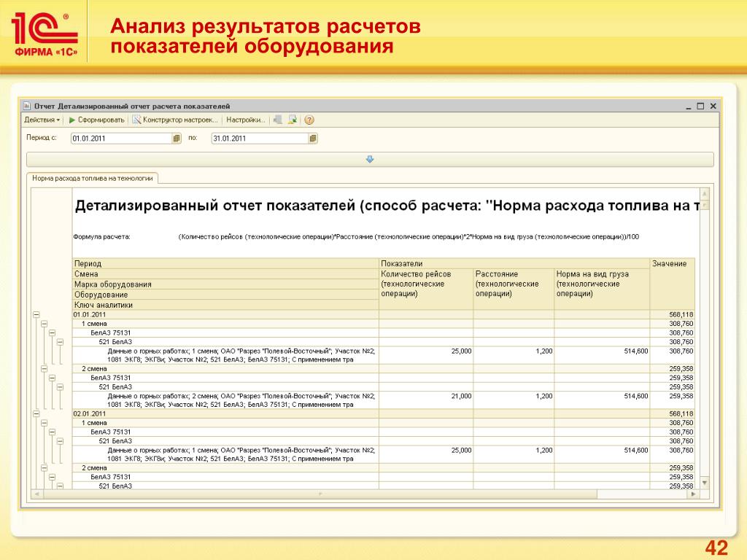Click the по end date field
This screenshot has width=747, height=560.
point(260,139)
